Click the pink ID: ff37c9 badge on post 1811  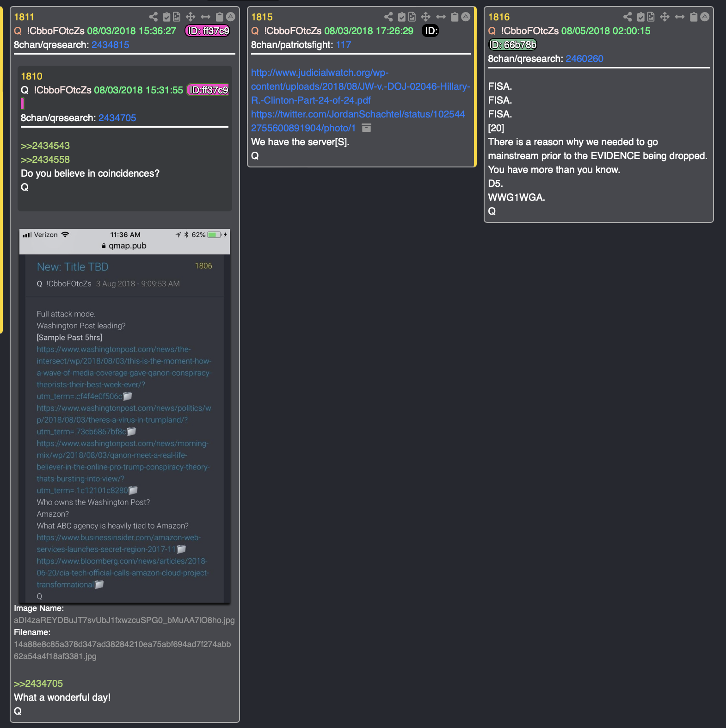208,31
